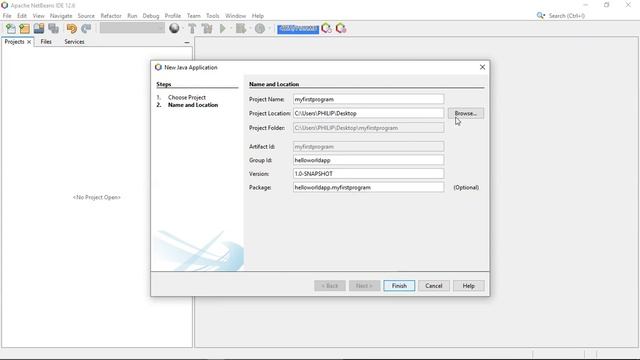This screenshot has height=360, width=640.
Task: Click the search magnifier icon
Action: click(540, 16)
